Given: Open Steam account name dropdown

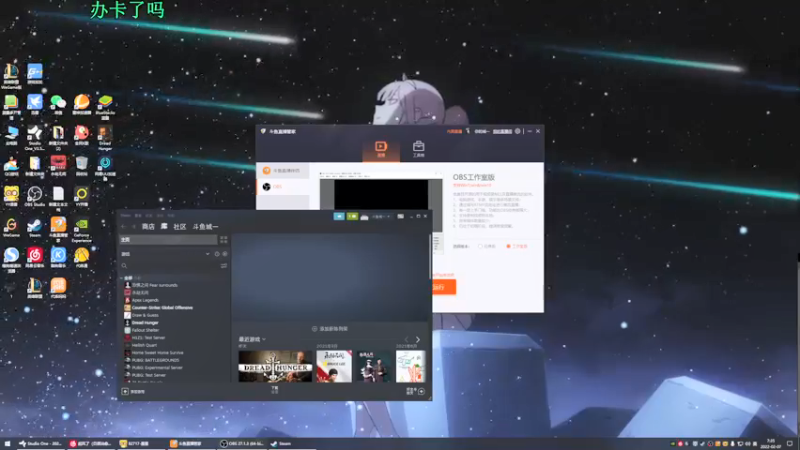Looking at the screenshot, I should 381,217.
